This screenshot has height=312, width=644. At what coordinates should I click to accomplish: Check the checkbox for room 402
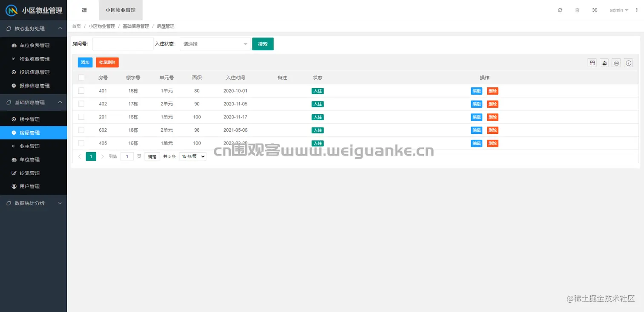coord(81,104)
